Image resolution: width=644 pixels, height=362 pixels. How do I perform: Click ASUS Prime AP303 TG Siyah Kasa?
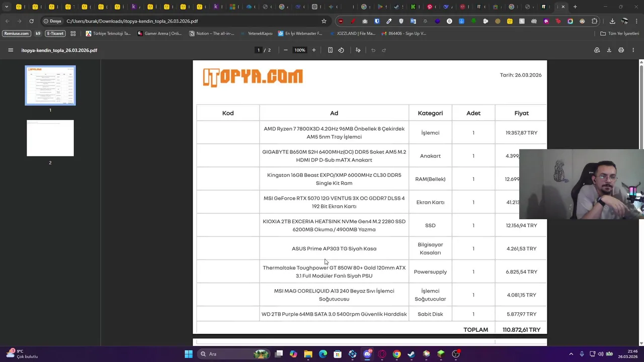[x=334, y=248]
